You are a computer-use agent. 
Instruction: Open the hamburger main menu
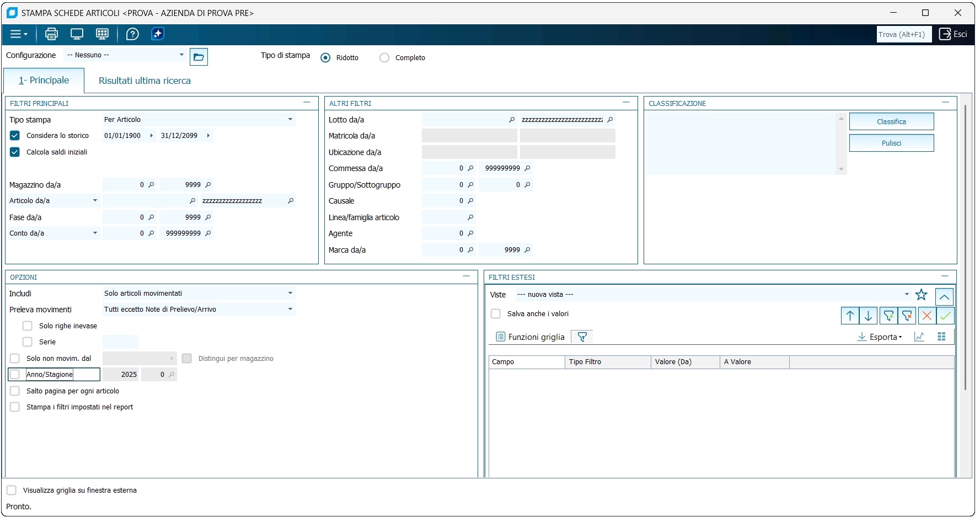click(18, 34)
